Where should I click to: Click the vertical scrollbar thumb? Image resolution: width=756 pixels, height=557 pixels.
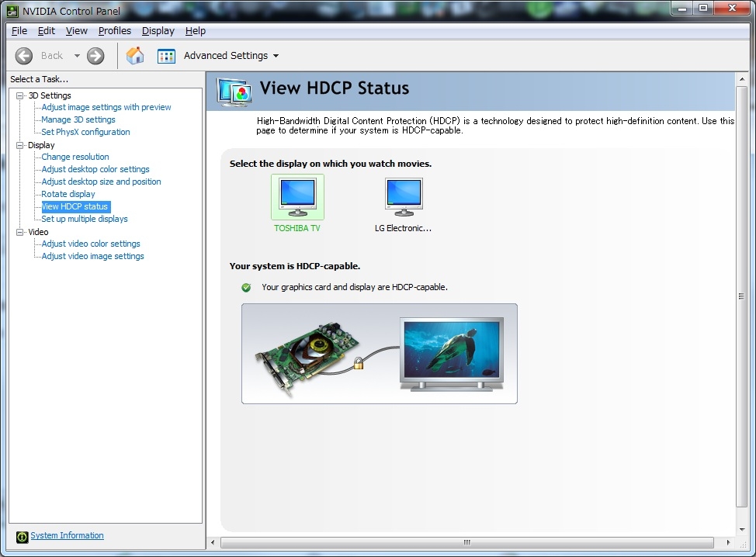point(742,296)
